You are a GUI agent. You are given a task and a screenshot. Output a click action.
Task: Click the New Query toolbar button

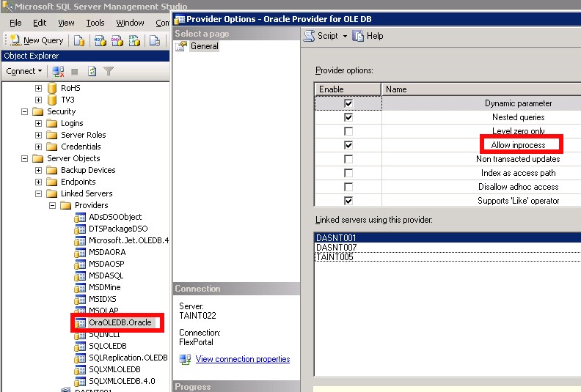click(37, 40)
